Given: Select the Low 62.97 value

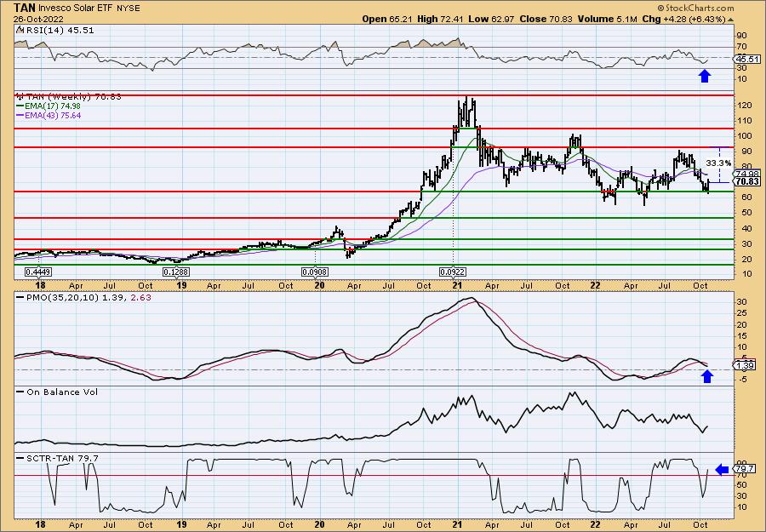Looking at the screenshot, I should point(490,19).
